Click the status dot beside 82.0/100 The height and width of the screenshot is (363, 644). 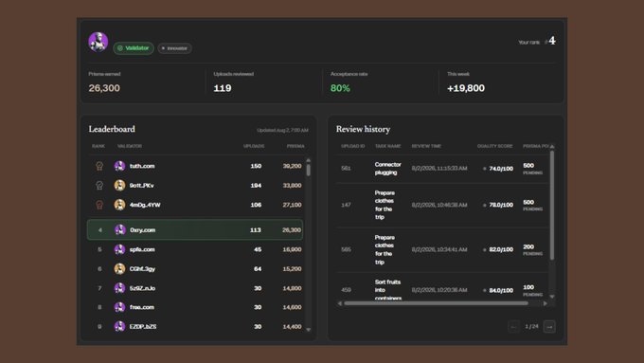[x=485, y=249]
